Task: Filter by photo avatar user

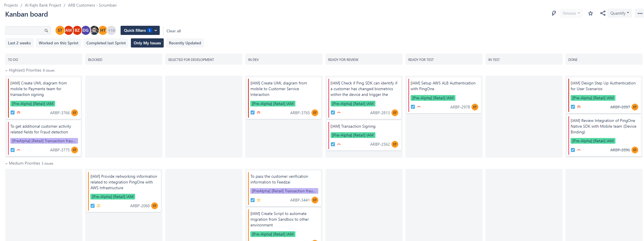Action: [94, 30]
